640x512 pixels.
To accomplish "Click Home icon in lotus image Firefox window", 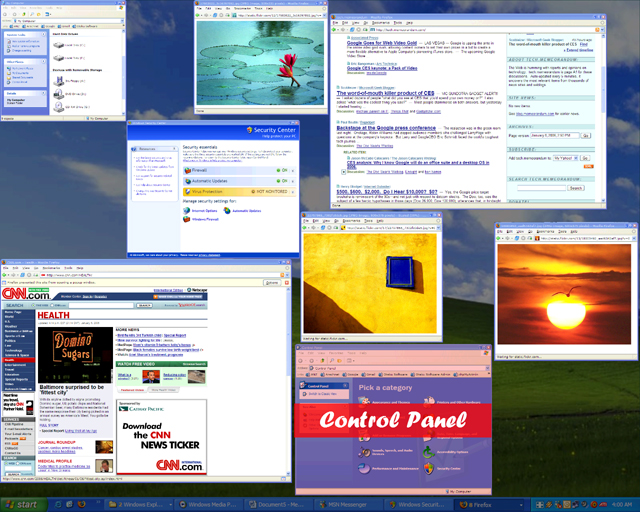I will [228, 15].
